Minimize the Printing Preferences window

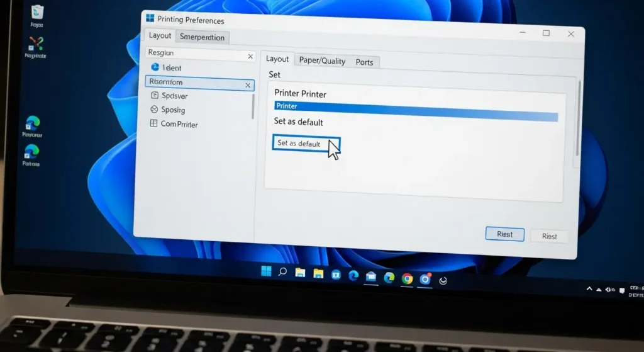(523, 32)
